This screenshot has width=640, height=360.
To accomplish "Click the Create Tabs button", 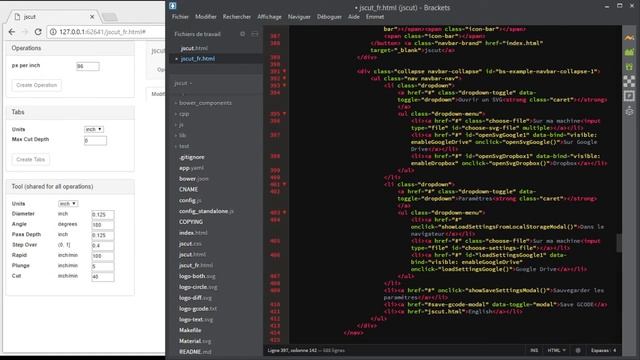I will 31,159.
